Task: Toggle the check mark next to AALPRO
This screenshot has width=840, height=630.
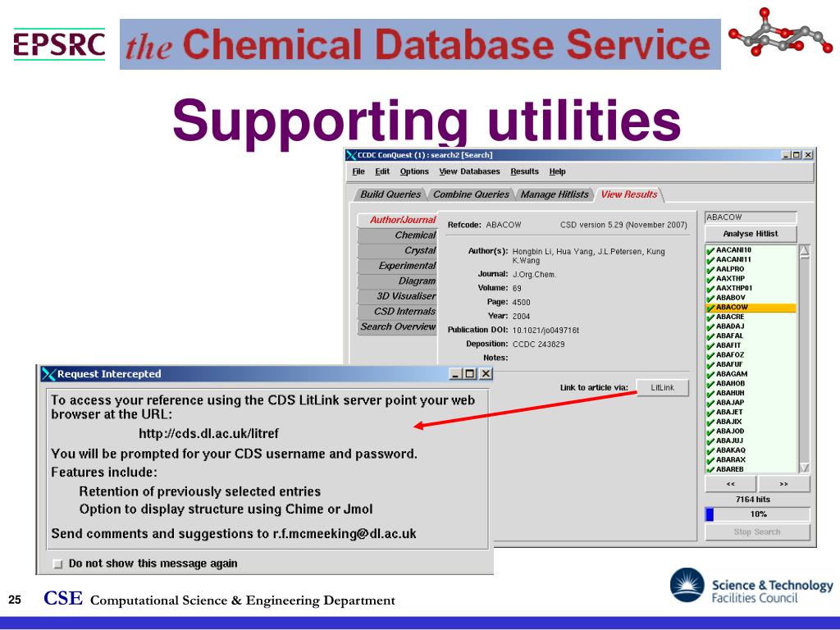Action: coord(711,269)
